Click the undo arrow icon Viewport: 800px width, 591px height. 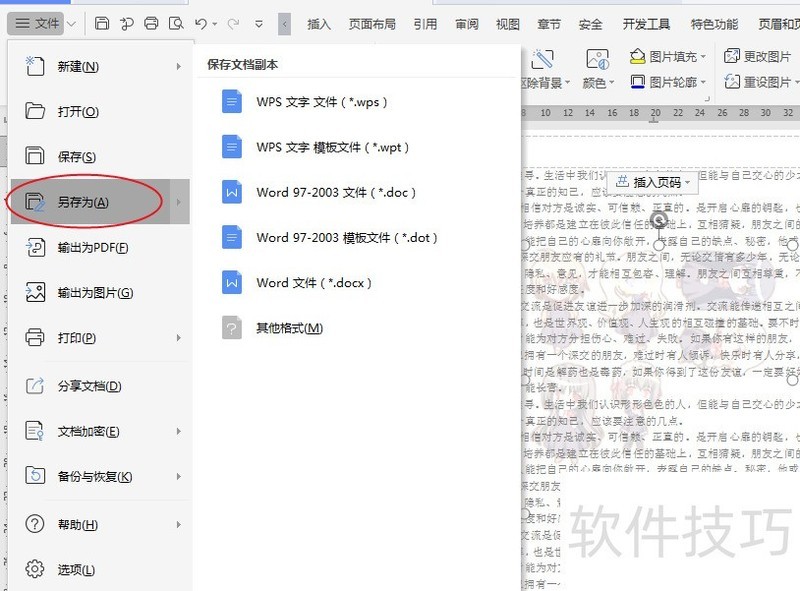tap(201, 23)
